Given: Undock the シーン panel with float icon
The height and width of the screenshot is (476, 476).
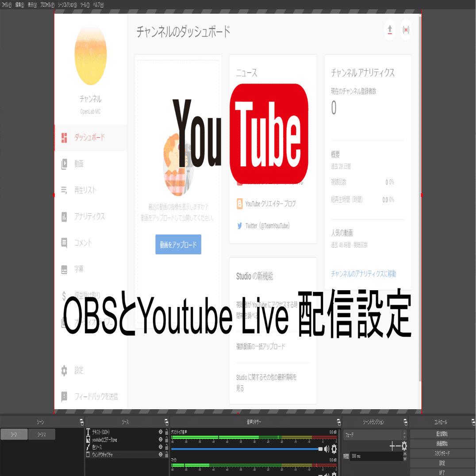Looking at the screenshot, I should click(x=82, y=422).
